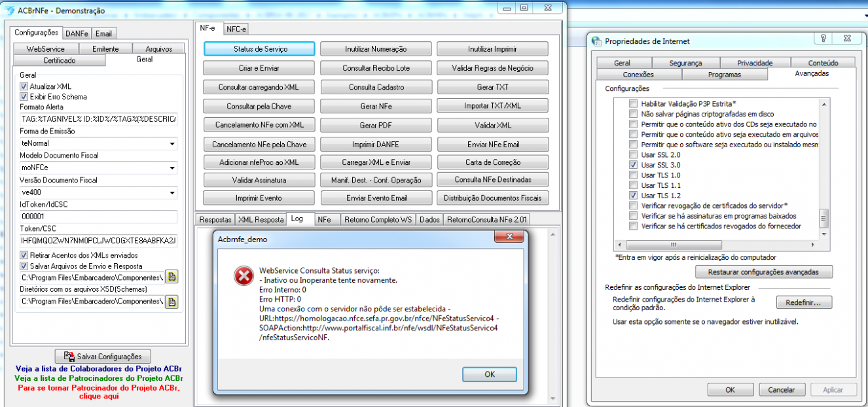The width and height of the screenshot is (868, 407).
Task: Open Versão Documento Fiscal dropdown
Action: (x=172, y=193)
